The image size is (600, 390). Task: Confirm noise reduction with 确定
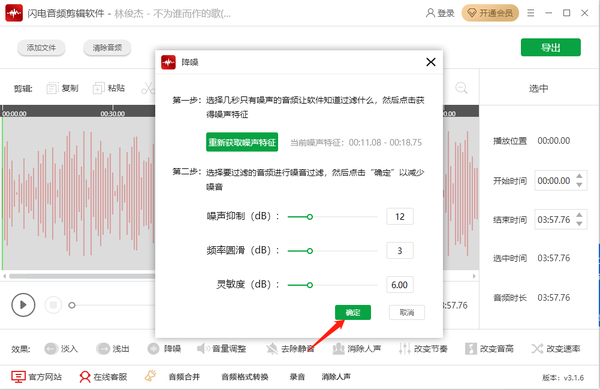pyautogui.click(x=353, y=312)
